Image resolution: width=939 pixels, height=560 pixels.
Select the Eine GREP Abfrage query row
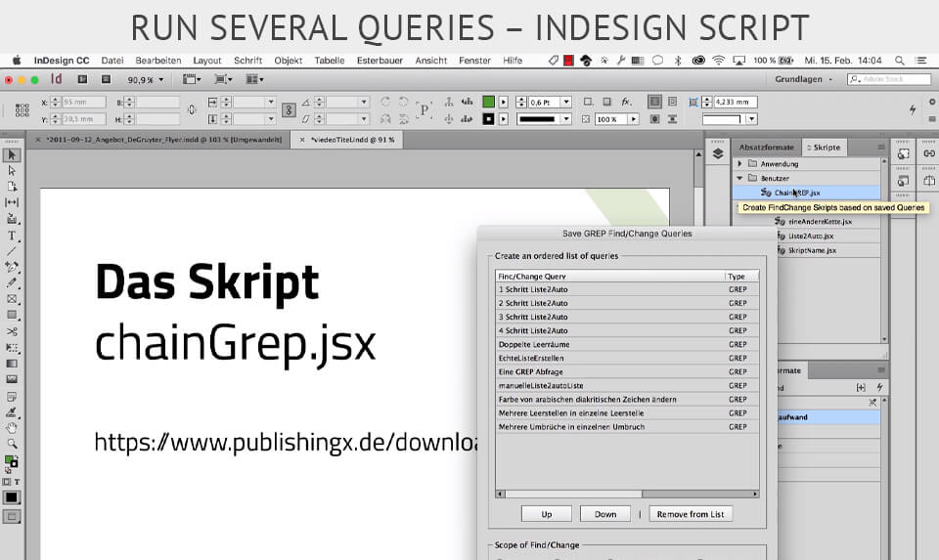(x=628, y=372)
